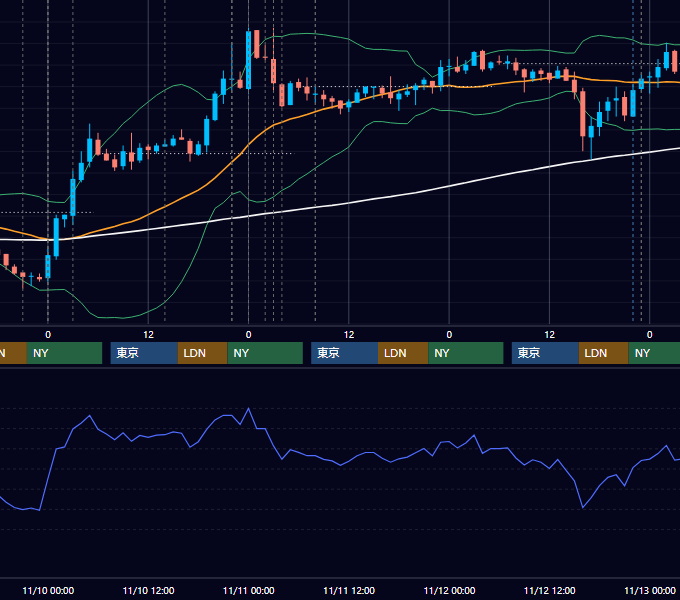Select the NY session block spanning 11/10 00:00
Viewport: 680px width, 600px height.
pyautogui.click(x=64, y=353)
